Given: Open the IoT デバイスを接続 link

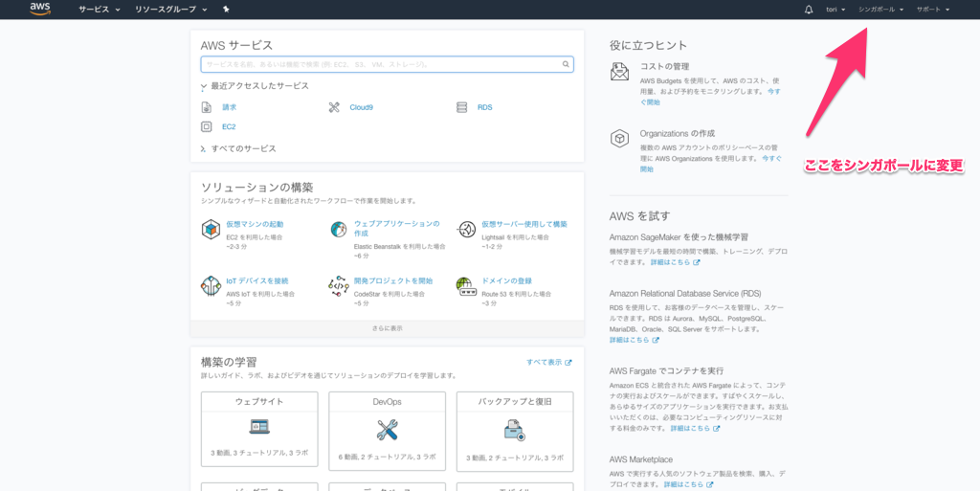Looking at the screenshot, I should point(257,281).
